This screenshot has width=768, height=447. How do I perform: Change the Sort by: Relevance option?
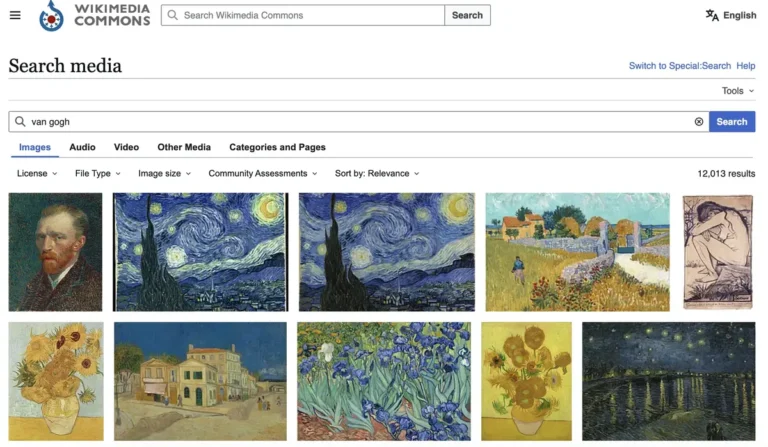[377, 173]
